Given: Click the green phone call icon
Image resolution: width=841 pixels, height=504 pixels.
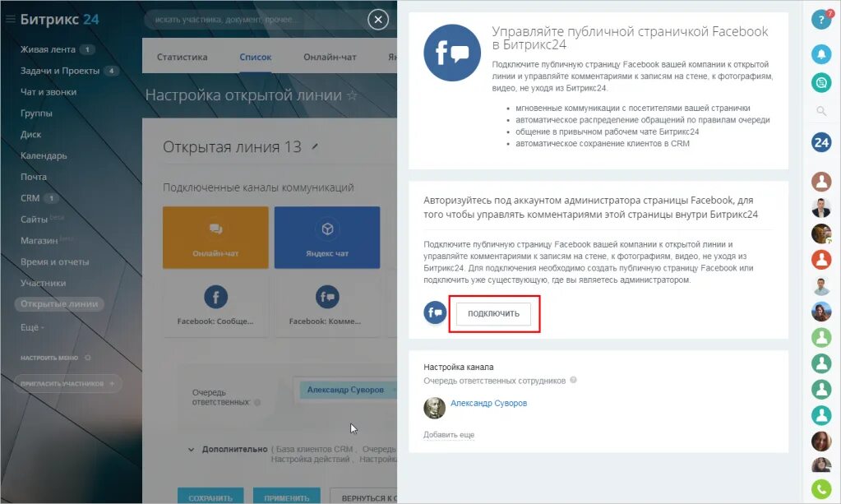Looking at the screenshot, I should pos(821,488).
